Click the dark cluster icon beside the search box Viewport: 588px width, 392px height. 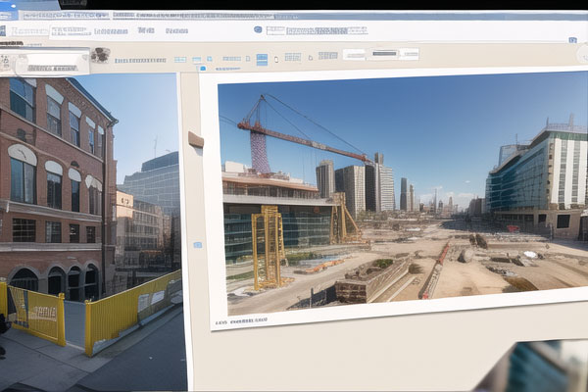[100, 56]
